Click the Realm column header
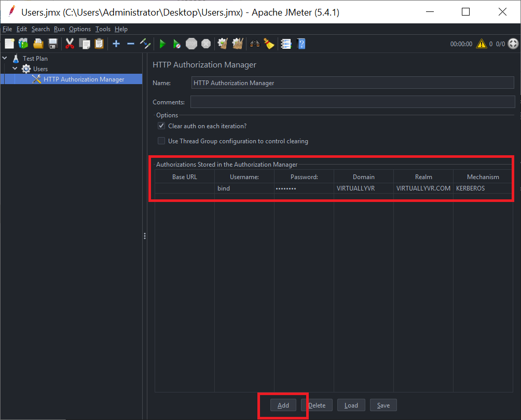The width and height of the screenshot is (521, 420). click(423, 177)
